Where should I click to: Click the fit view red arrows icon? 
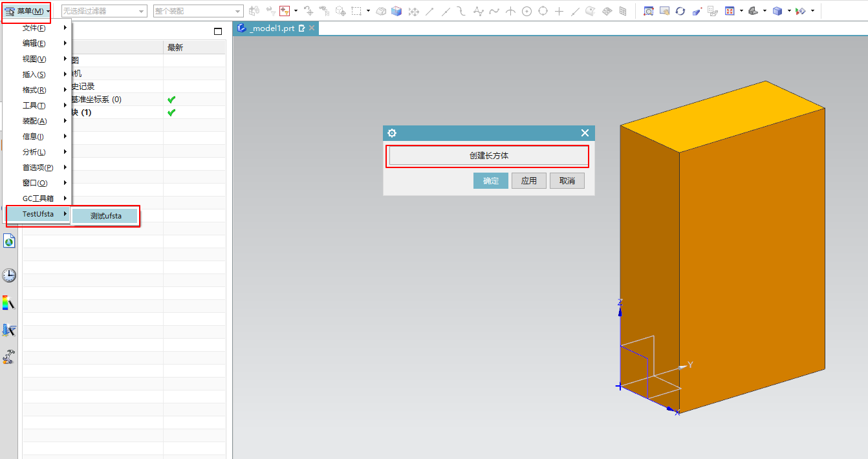pyautogui.click(x=730, y=11)
